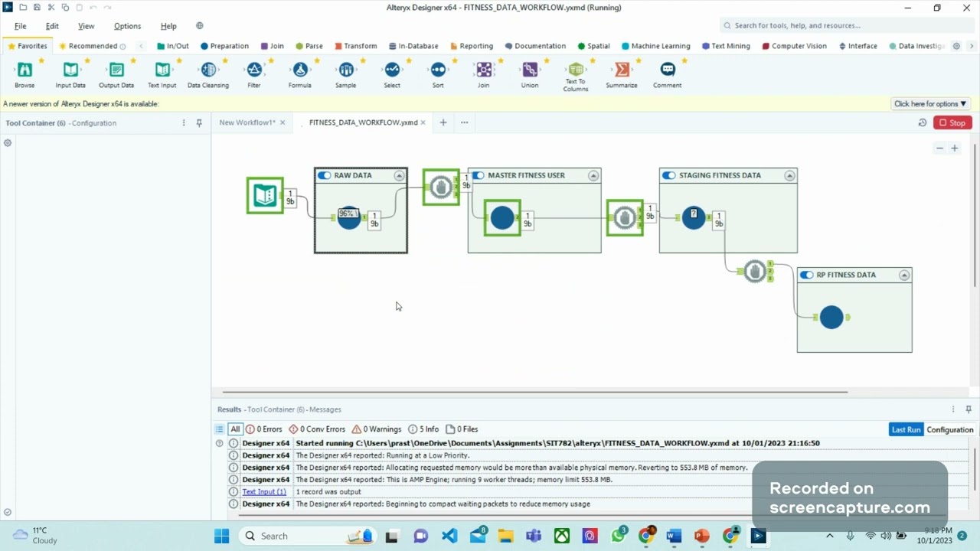Switch to the New Workflow1 tab
Image resolution: width=980 pixels, height=551 pixels.
[x=247, y=122]
